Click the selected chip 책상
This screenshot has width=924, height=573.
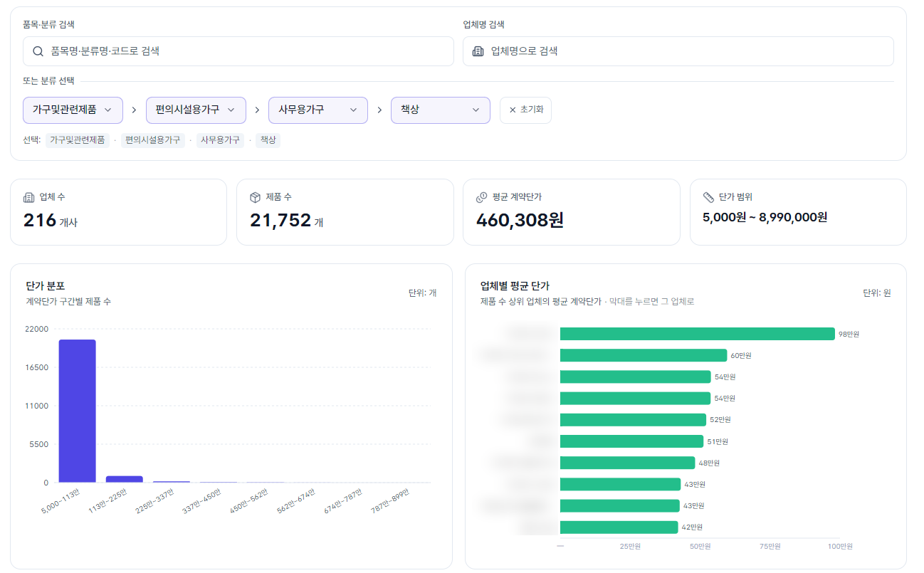[268, 140]
